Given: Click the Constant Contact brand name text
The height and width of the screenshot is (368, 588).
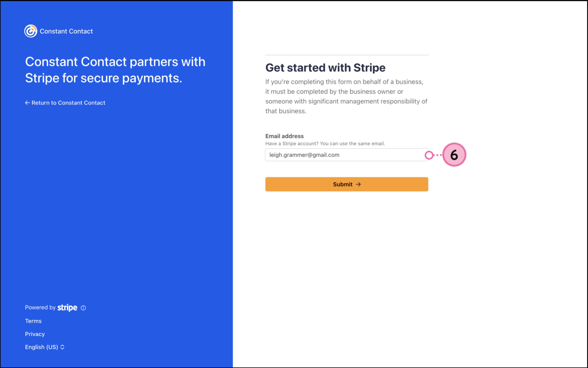Looking at the screenshot, I should [66, 31].
